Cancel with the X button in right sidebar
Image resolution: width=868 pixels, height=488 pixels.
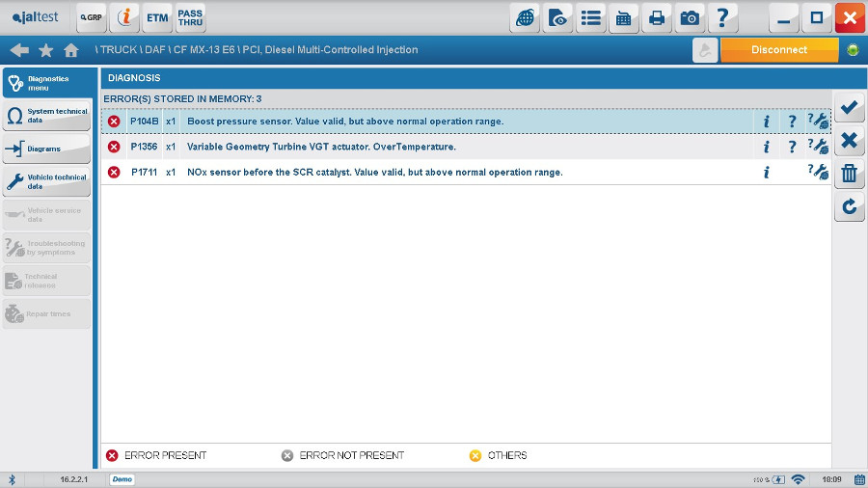[x=849, y=141]
